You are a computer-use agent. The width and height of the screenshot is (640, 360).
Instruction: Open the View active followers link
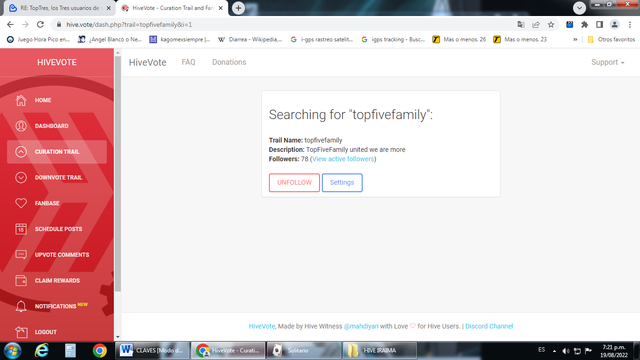[x=343, y=159]
